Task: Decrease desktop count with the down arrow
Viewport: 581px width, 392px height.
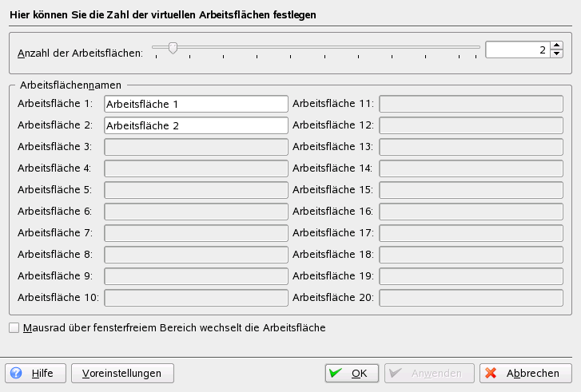Action: coord(557,54)
